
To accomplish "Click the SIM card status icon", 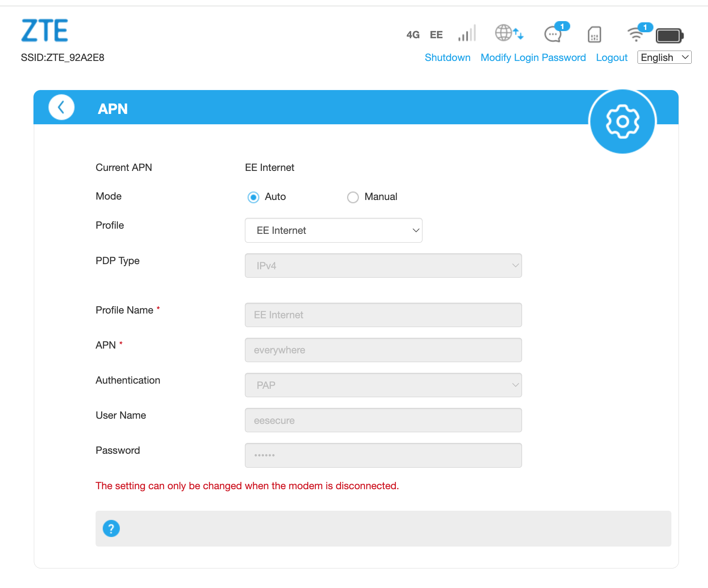I will pos(594,35).
